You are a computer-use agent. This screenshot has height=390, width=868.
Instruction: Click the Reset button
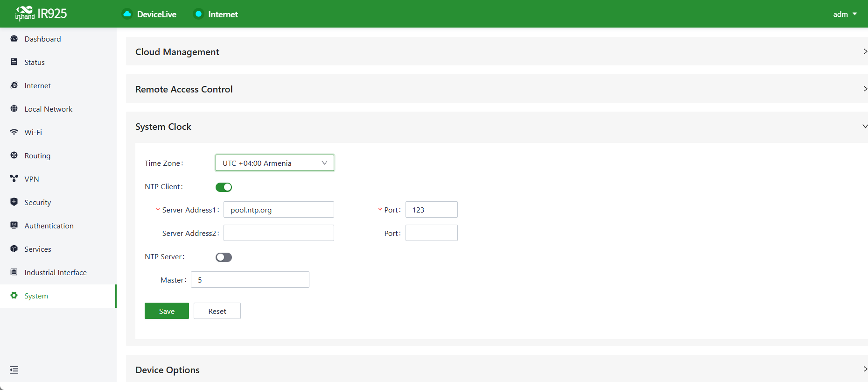217,311
